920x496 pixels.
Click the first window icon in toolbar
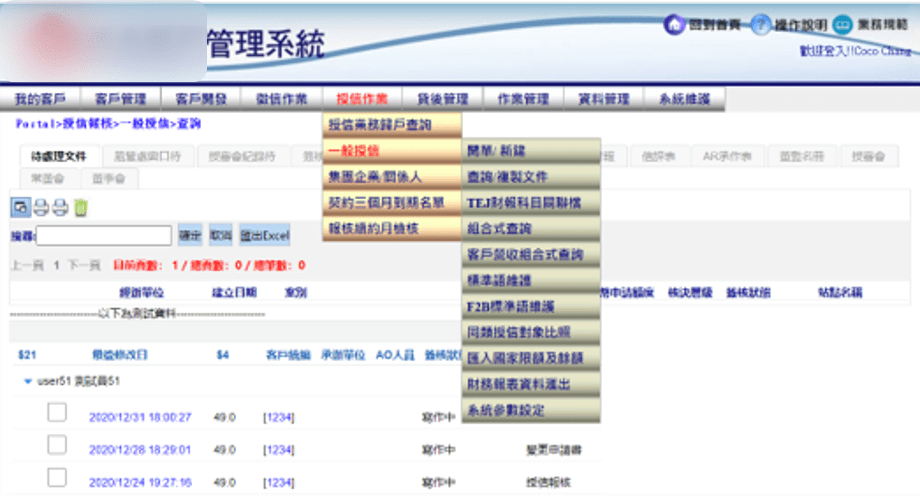tap(20, 208)
